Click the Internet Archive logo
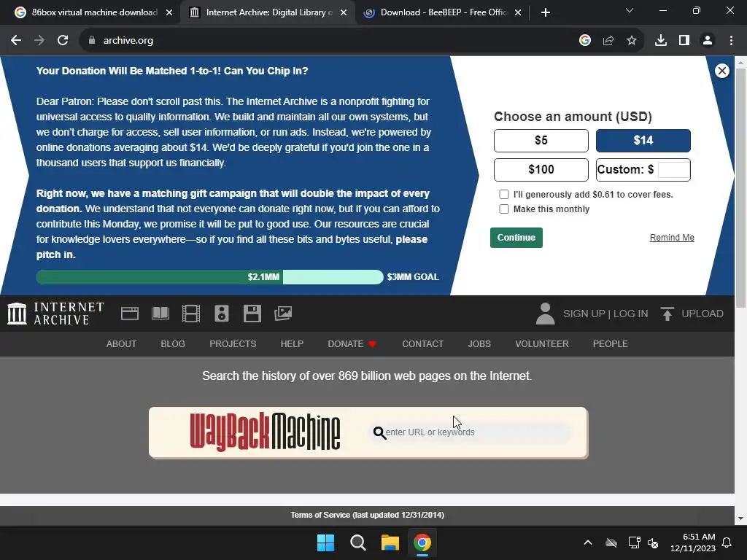747x560 pixels. point(55,314)
